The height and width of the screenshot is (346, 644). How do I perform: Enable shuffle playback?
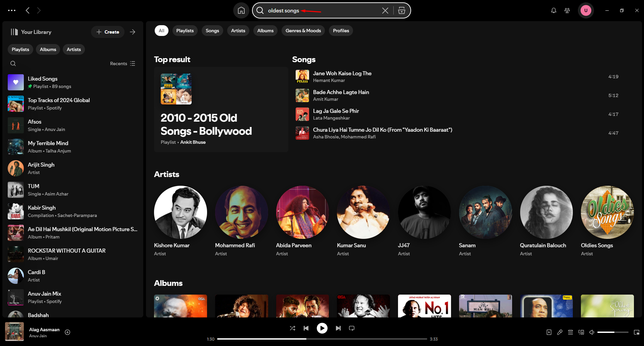coord(292,328)
